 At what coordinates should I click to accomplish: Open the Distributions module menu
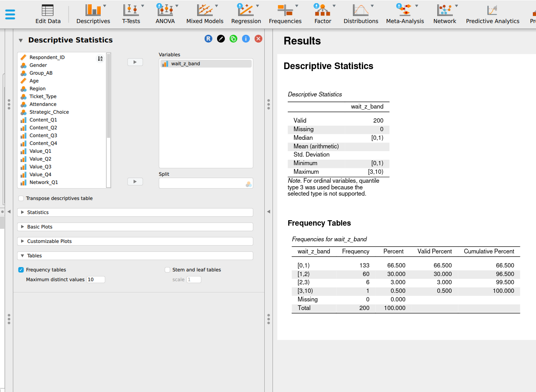click(361, 14)
